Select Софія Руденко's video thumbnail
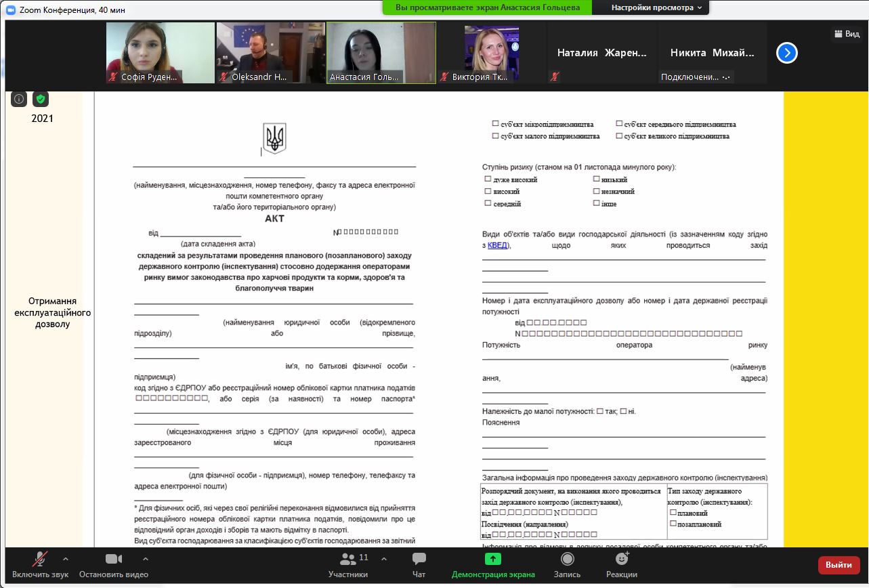This screenshot has height=588, width=869. [x=161, y=53]
